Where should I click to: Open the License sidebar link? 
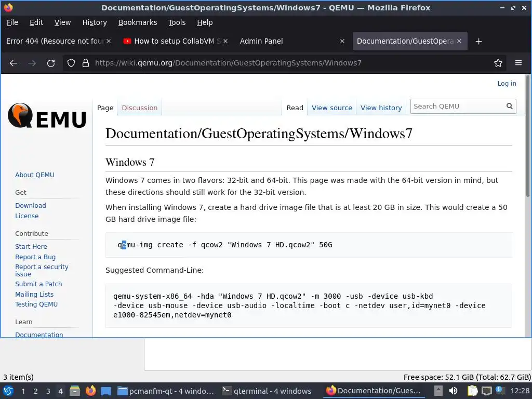pos(27,216)
